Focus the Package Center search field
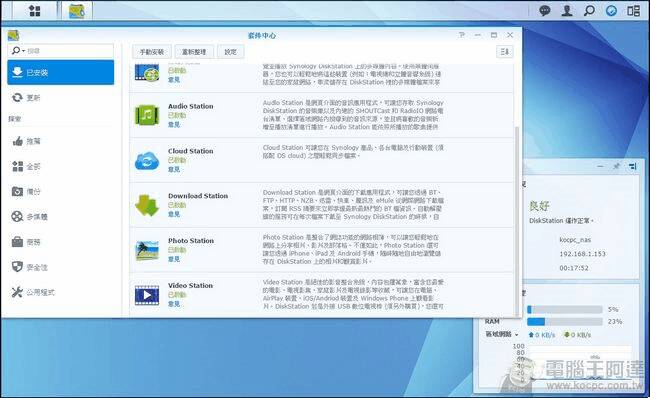This screenshot has width=650, height=398. click(61, 51)
